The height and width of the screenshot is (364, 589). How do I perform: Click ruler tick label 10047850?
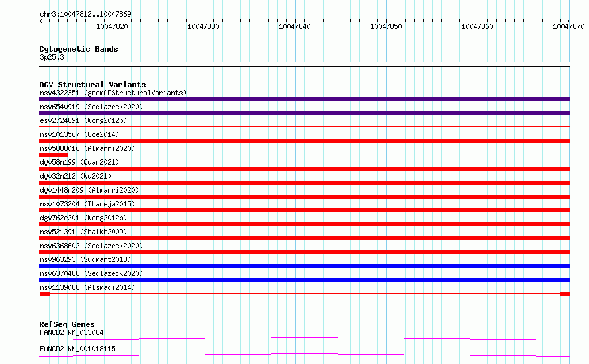[x=386, y=26]
